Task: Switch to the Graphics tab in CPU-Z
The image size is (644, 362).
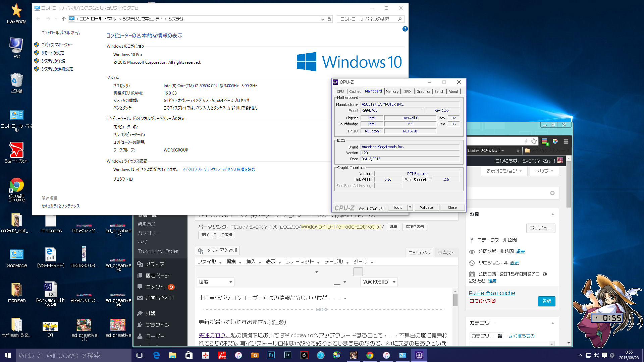Action: [x=423, y=92]
